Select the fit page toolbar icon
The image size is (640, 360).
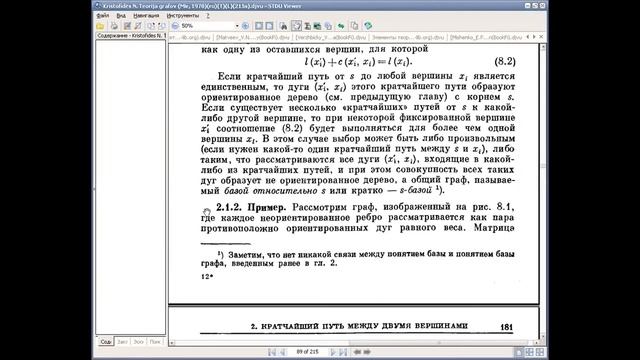[259, 26]
